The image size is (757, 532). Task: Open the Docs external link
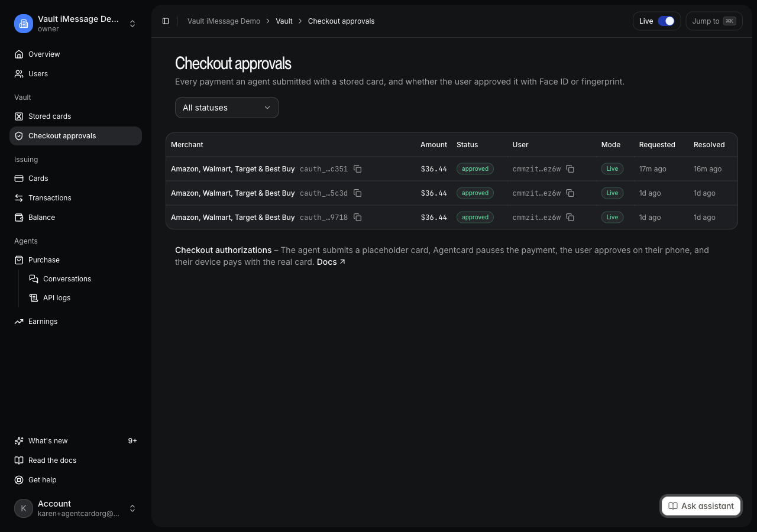coord(331,262)
